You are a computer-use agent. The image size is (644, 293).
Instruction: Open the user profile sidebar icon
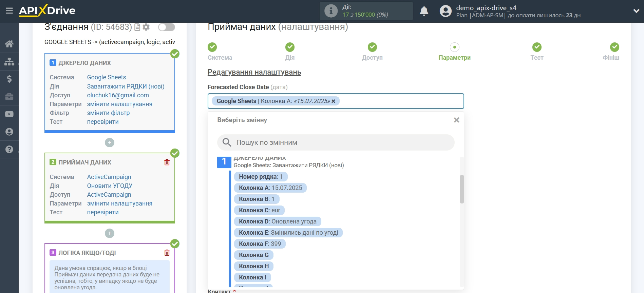[x=9, y=132]
